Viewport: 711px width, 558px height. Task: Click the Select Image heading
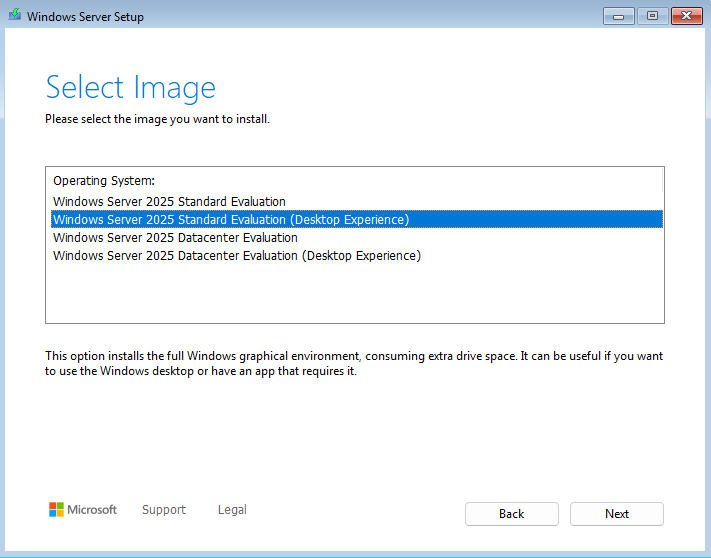coord(130,88)
